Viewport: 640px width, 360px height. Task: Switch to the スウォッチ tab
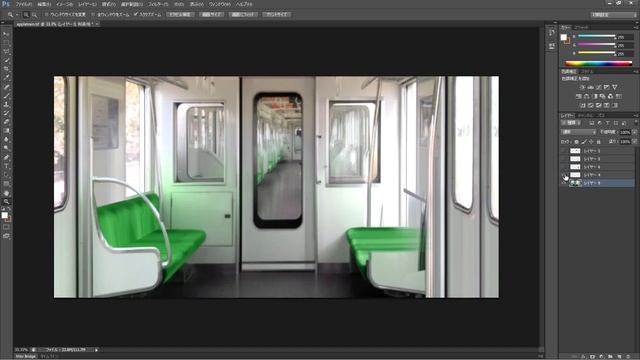tap(582, 27)
